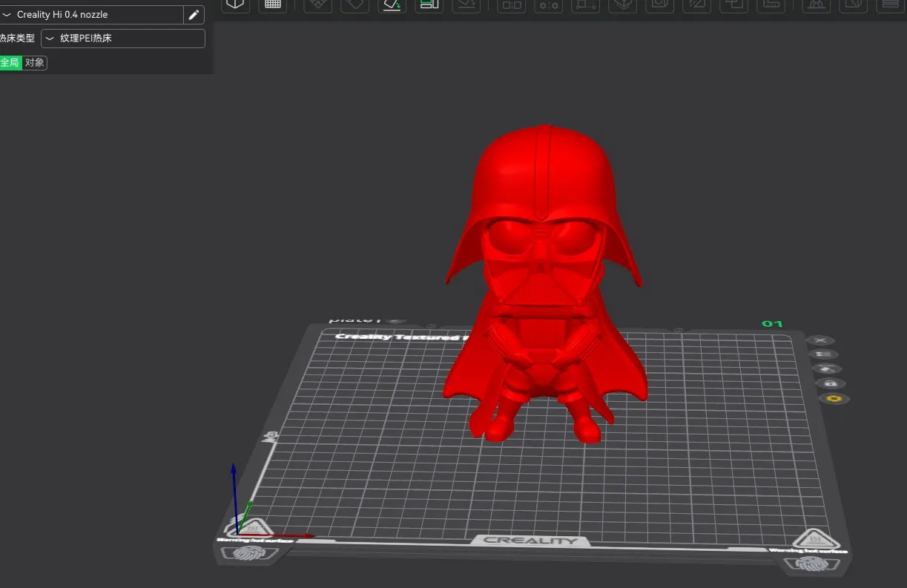Switch to the 全局 tab

10,63
